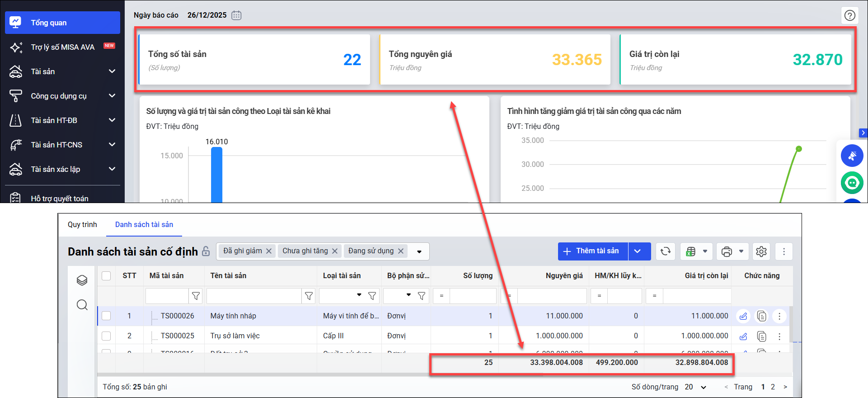Click the Excel export icon
The image size is (868, 398).
point(691,251)
